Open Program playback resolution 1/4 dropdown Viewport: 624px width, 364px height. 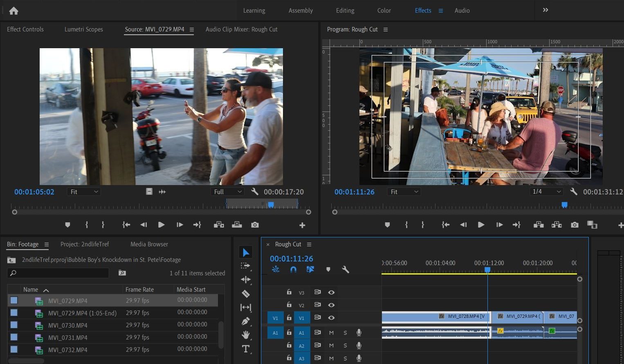[x=547, y=192]
